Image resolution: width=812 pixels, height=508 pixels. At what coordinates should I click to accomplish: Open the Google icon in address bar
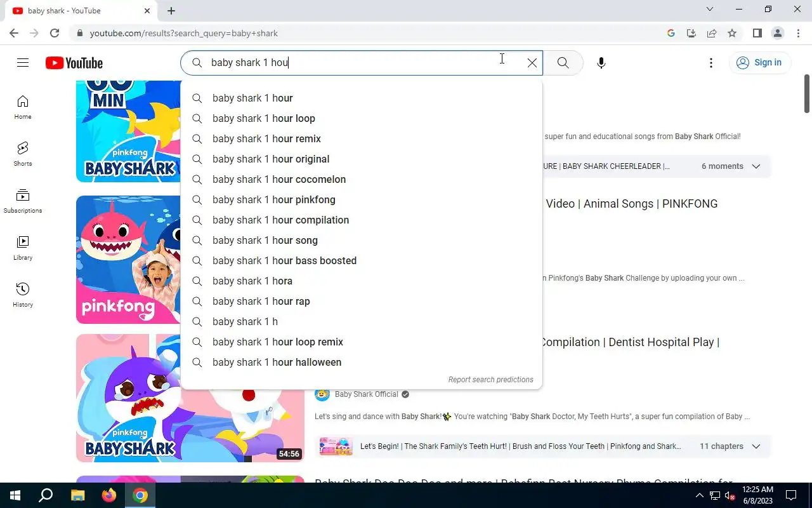click(671, 33)
